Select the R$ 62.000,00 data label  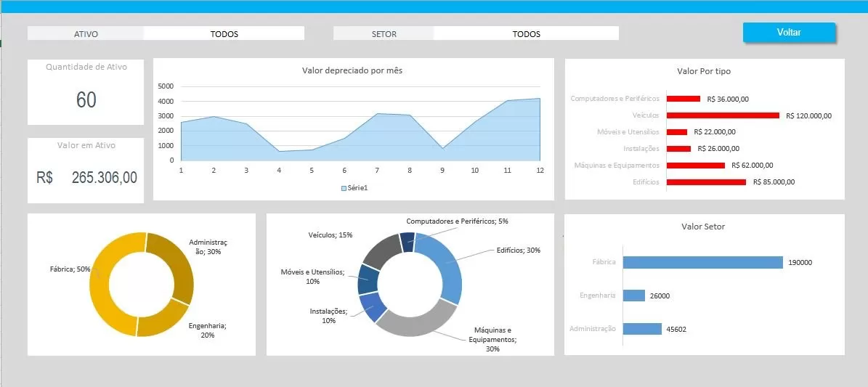[x=753, y=165]
